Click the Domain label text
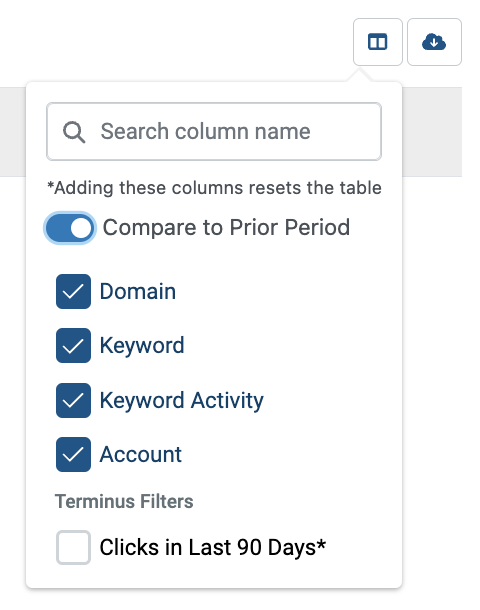This screenshot has height=610, width=480. [x=138, y=291]
